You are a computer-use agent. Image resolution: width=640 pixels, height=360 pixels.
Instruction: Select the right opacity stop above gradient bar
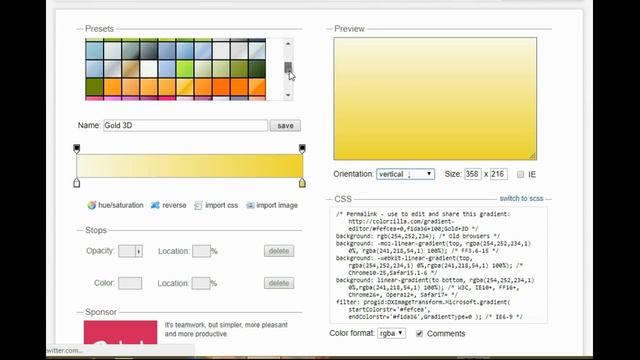pos(302,149)
